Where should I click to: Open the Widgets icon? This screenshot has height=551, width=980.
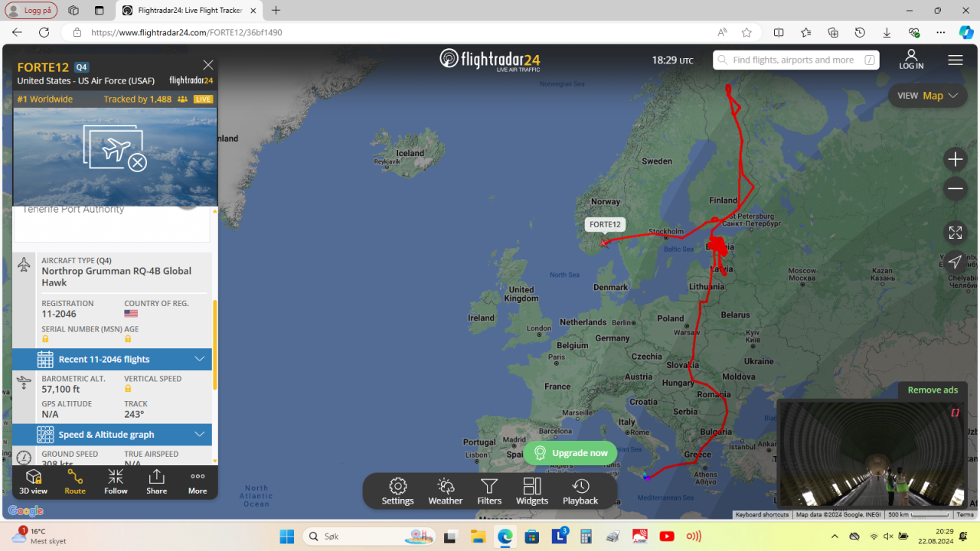click(x=532, y=490)
